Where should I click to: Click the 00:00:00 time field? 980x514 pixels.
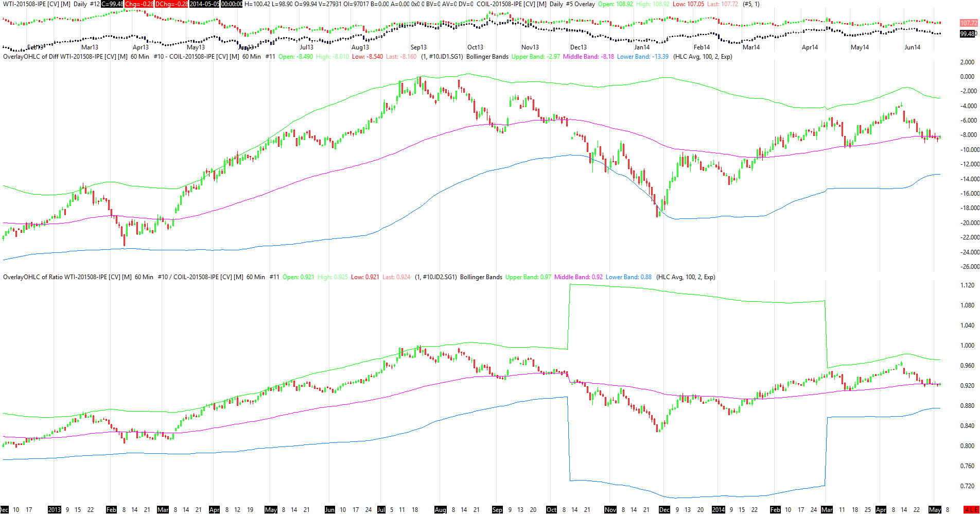pos(232,4)
